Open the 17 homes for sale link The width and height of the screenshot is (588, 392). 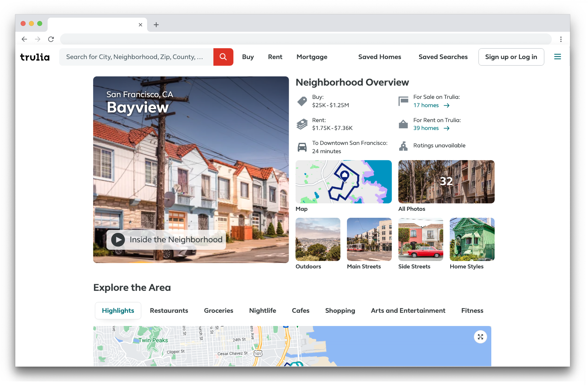pos(426,105)
